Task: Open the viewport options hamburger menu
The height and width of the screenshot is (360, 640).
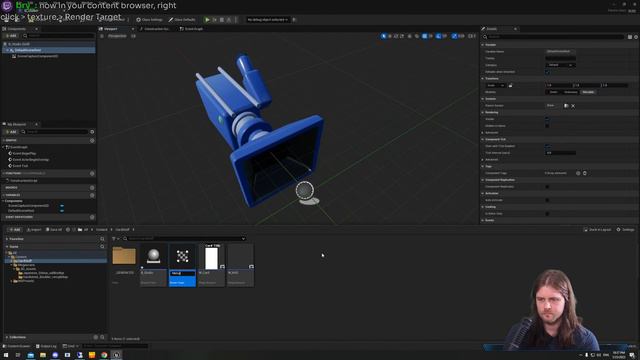Action: point(102,36)
